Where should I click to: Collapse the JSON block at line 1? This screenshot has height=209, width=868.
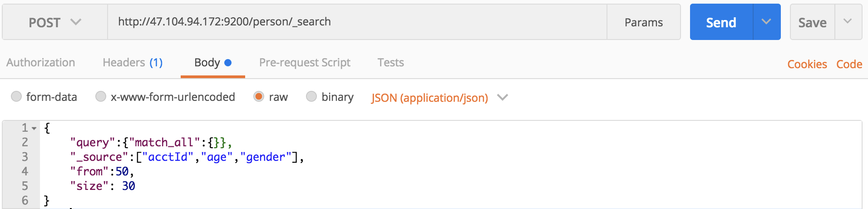click(x=34, y=129)
